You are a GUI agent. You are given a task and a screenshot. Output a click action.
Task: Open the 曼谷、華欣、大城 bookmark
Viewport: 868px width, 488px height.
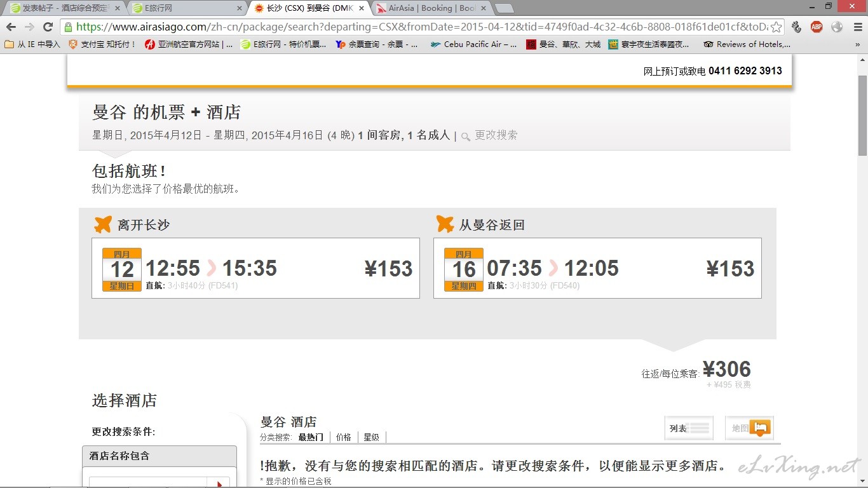point(564,44)
